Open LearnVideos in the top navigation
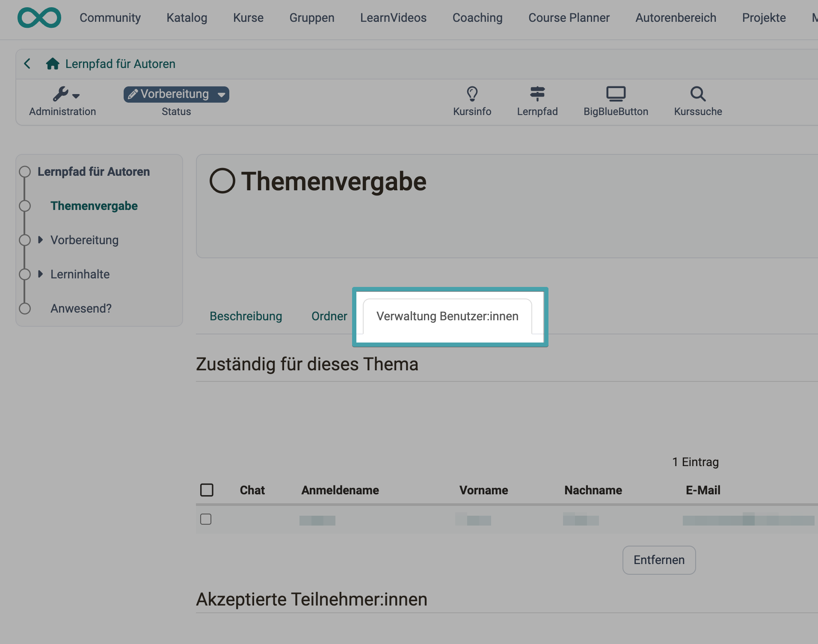 tap(393, 18)
